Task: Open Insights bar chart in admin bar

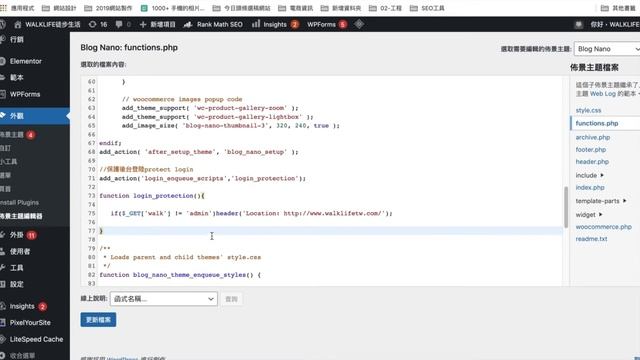Action: click(275, 24)
